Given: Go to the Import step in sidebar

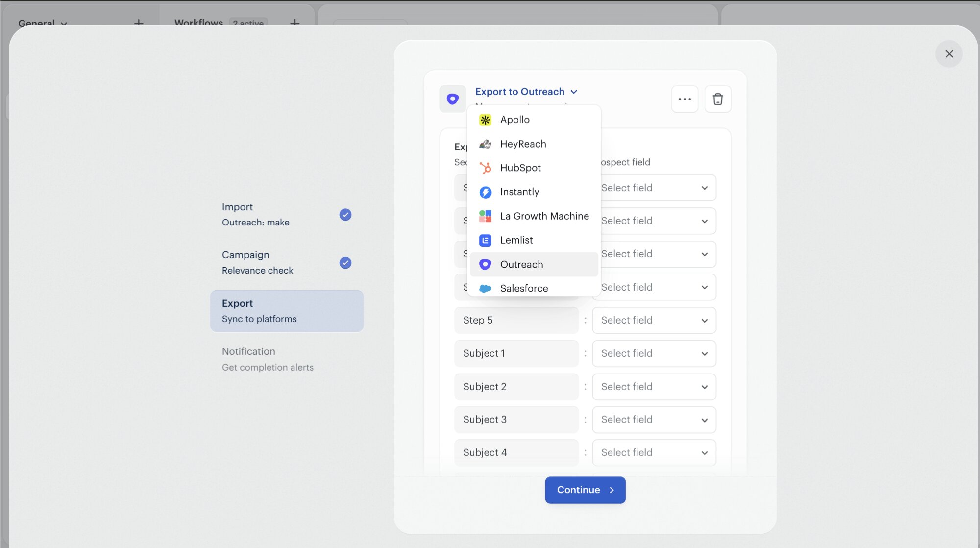Looking at the screenshot, I should click(287, 215).
